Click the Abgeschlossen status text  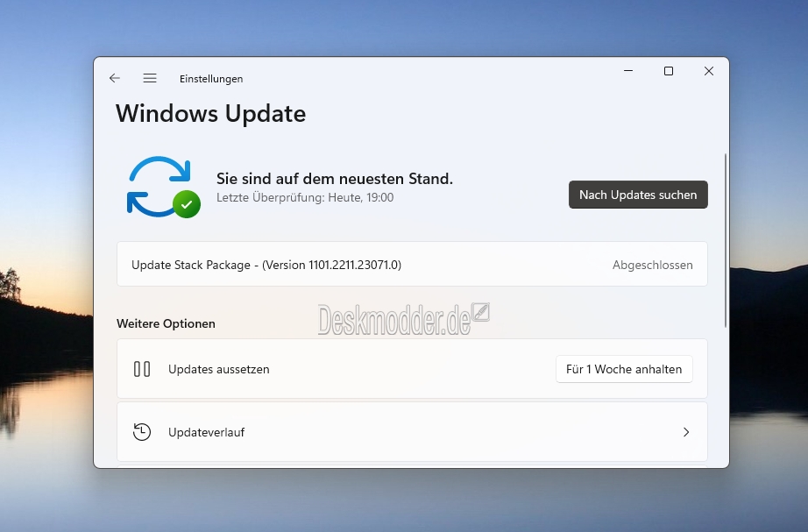(x=652, y=265)
